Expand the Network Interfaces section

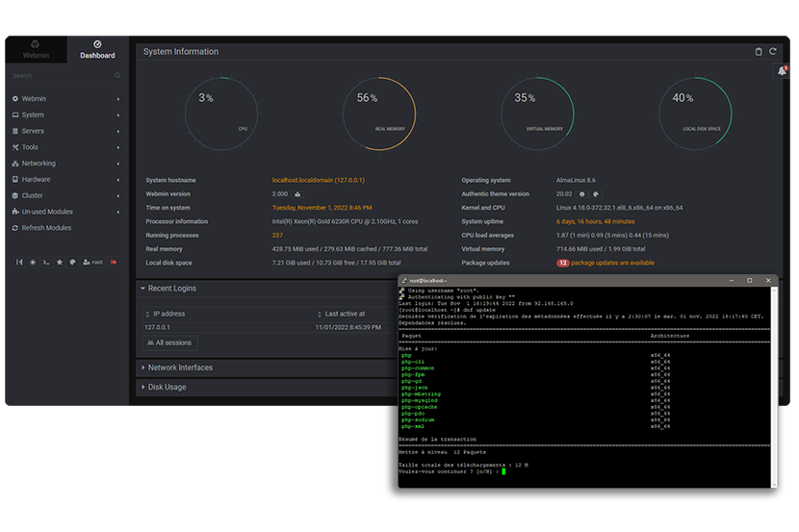click(177, 367)
